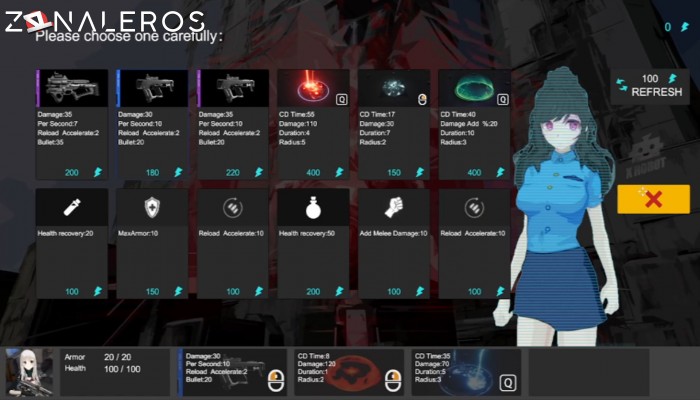700x400 pixels.
Task: Close the shop with the yellow X button
Action: click(653, 199)
